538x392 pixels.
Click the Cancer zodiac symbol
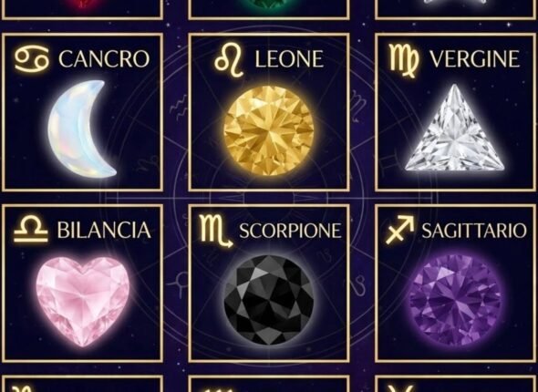tap(32, 58)
